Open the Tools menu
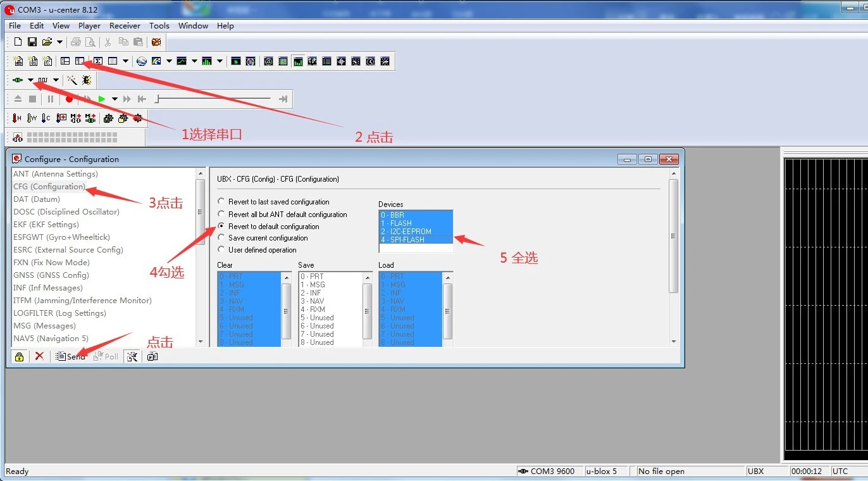This screenshot has width=868, height=481. [x=159, y=26]
